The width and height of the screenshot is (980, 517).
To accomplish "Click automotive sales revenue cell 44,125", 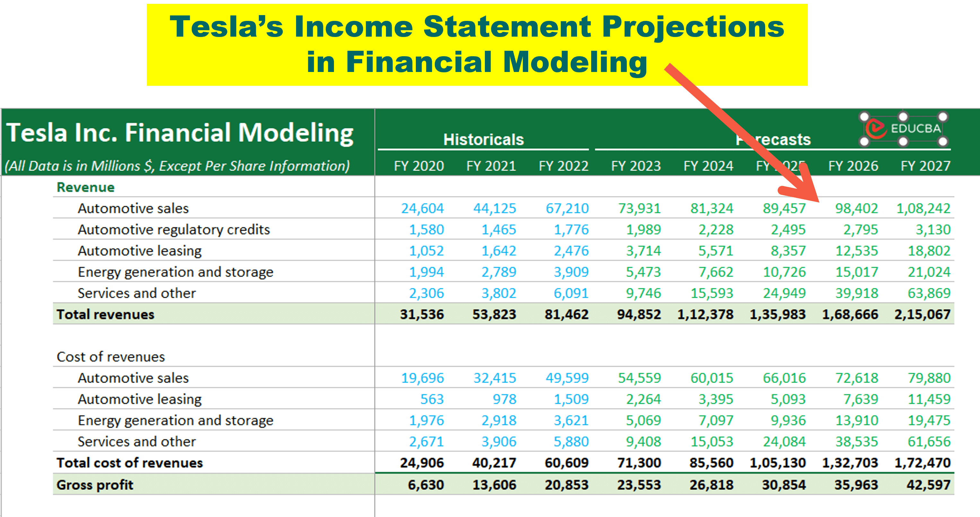I will click(x=495, y=209).
